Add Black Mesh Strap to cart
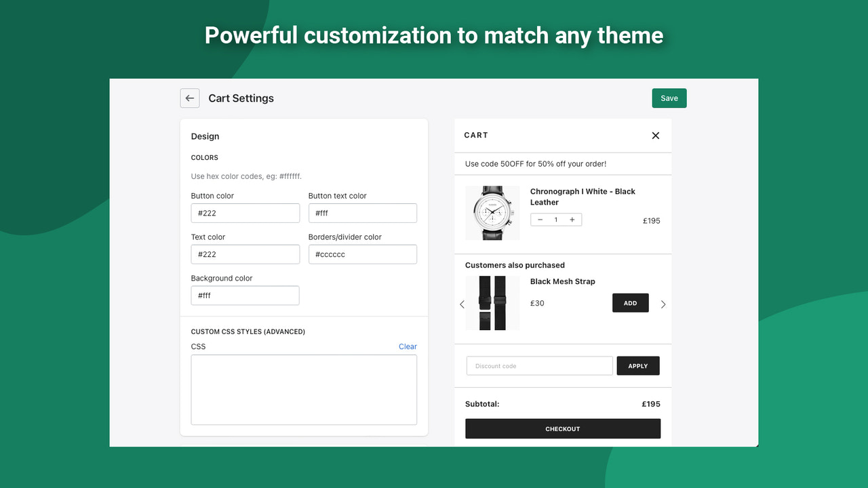868x488 pixels. (630, 302)
